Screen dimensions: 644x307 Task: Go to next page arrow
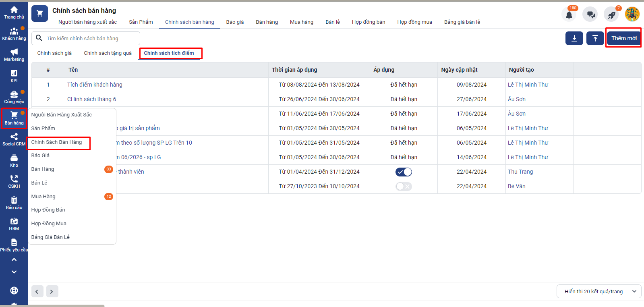(52, 291)
